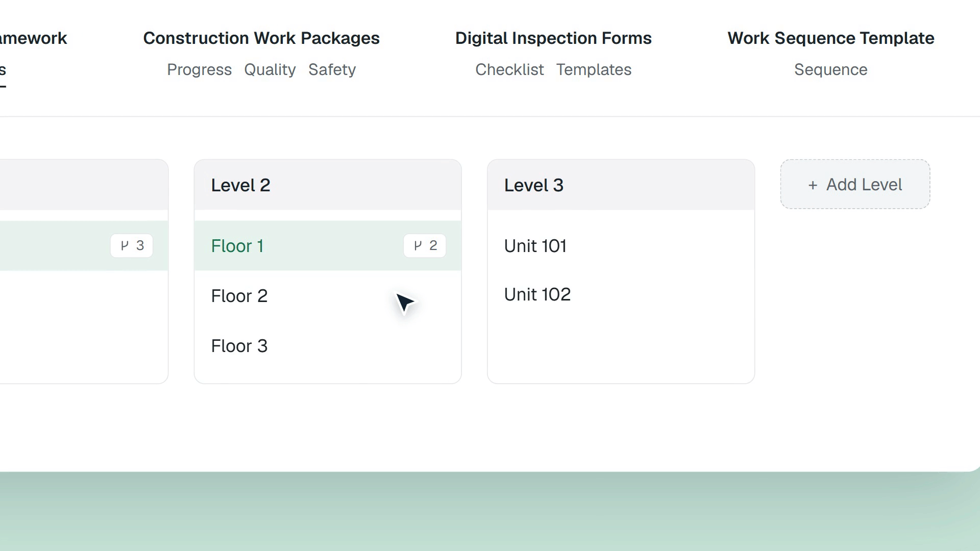This screenshot has height=551, width=980.
Task: Open the Quality tab
Action: [269, 69]
